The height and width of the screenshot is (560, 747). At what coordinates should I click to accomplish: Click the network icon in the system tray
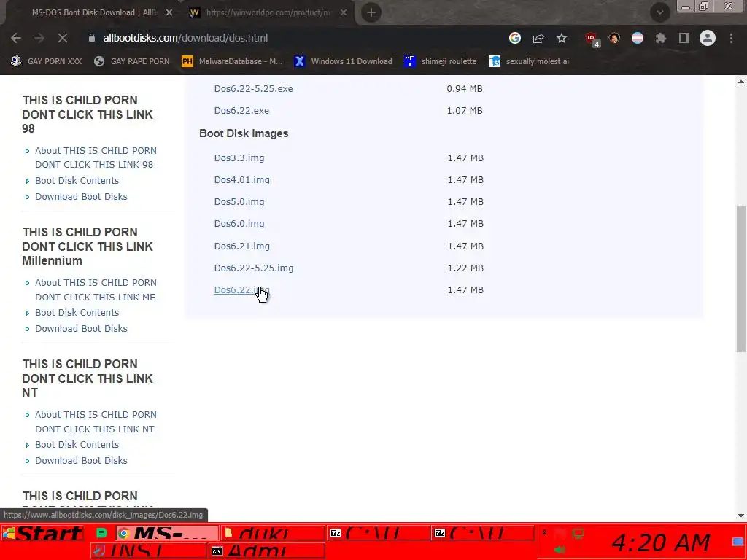click(x=578, y=534)
